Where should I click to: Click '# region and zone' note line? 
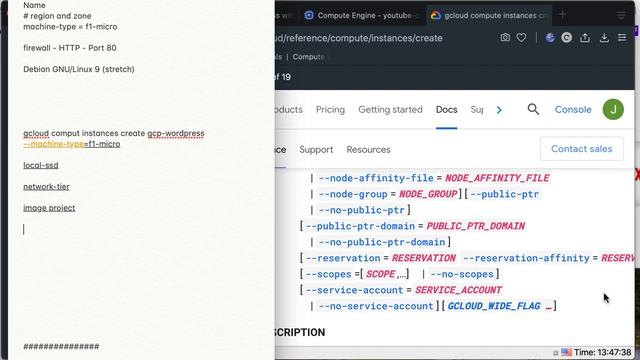click(x=57, y=16)
